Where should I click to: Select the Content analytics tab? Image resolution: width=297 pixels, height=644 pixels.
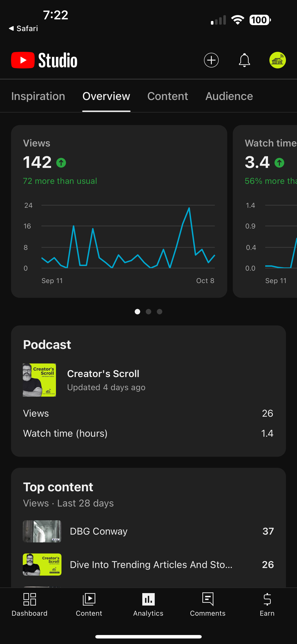pos(168,96)
